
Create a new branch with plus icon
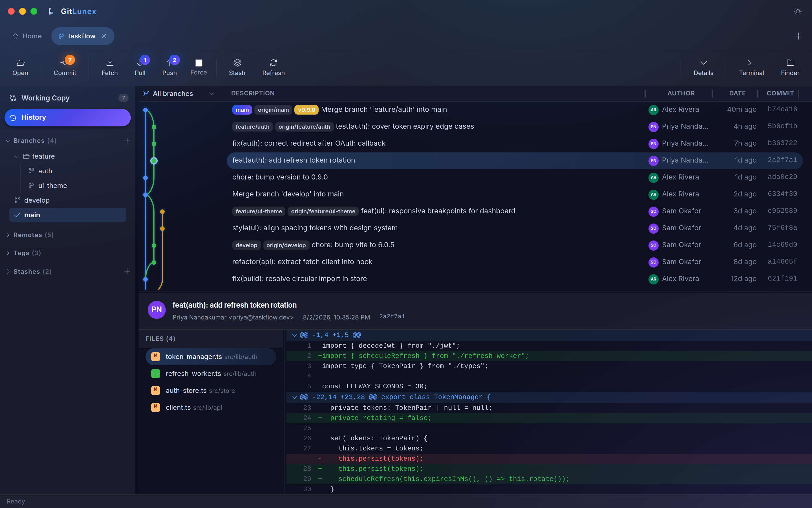click(127, 141)
